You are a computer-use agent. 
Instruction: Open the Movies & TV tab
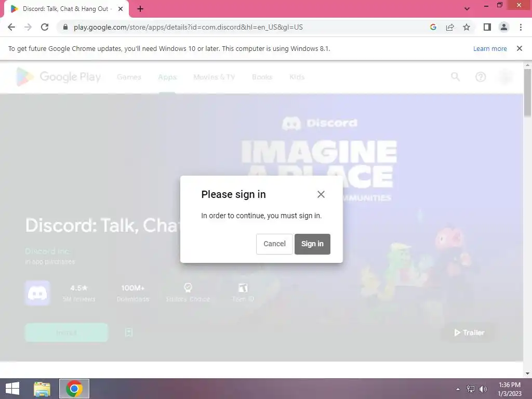tap(214, 77)
